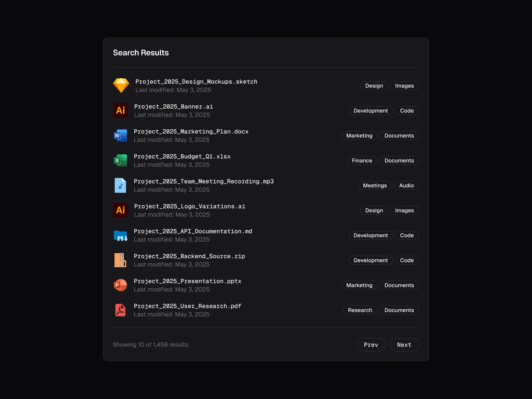The height and width of the screenshot is (399, 532).
Task: Open Project_2025_Design_Mockups.sketch file name
Action: (196, 82)
